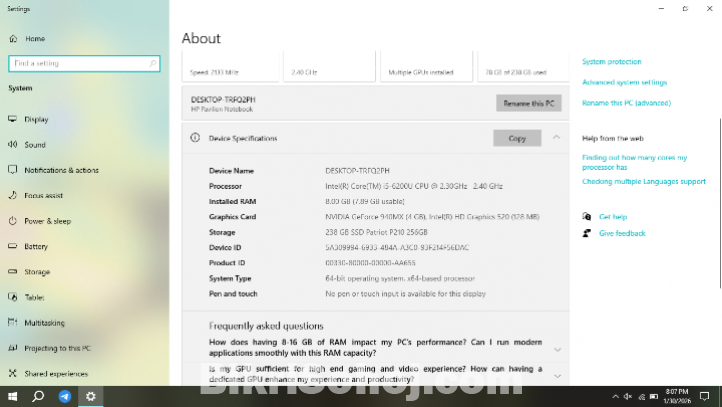Open the Windows Start menu
The height and width of the screenshot is (407, 722).
click(12, 396)
